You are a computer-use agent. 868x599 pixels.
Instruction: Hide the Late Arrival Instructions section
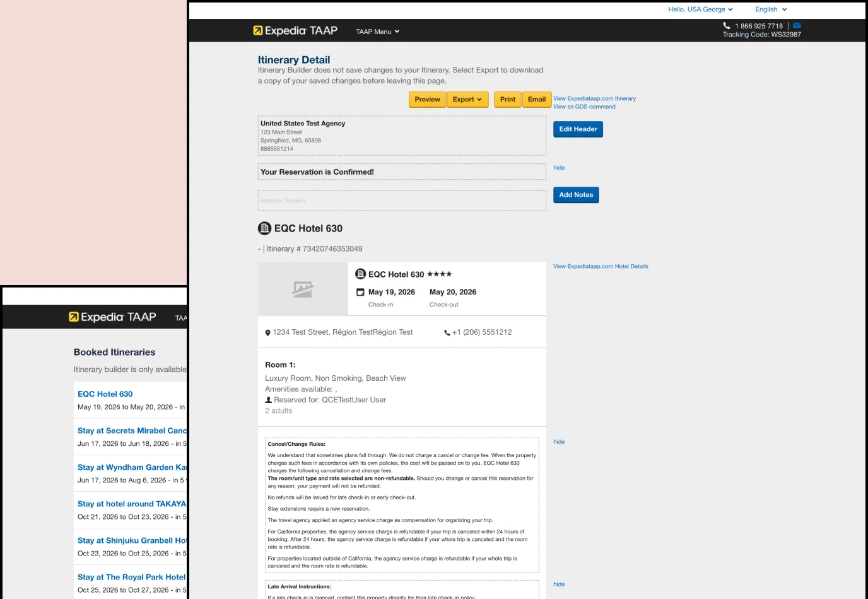[559, 584]
